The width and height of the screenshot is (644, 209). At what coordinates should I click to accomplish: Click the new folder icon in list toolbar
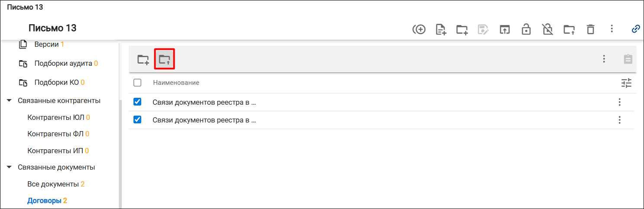[143, 59]
